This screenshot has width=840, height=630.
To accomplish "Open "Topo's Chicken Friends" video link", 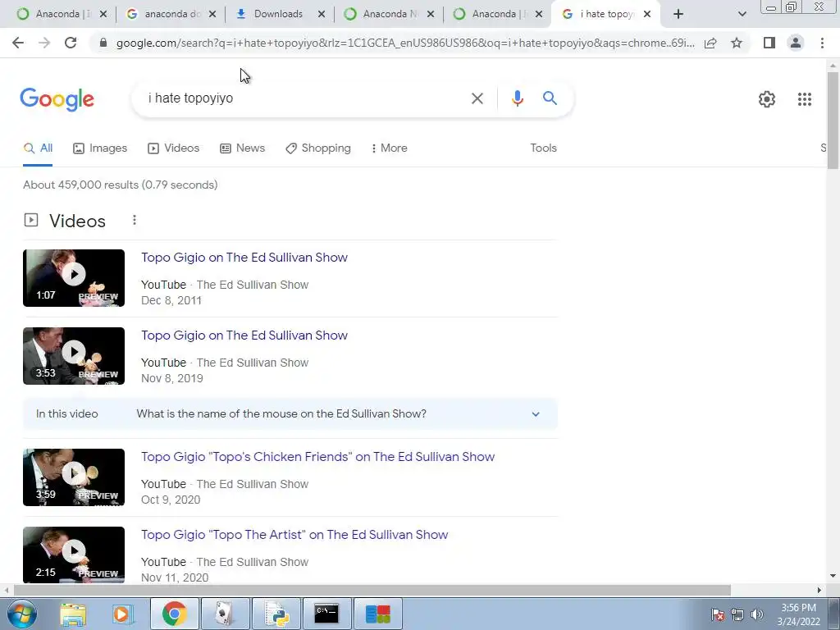I will point(317,457).
